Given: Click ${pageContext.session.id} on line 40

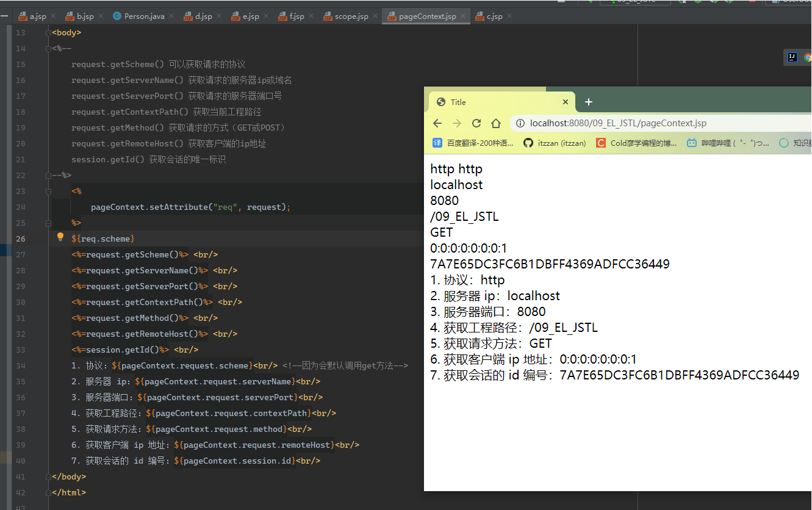Looking at the screenshot, I should pos(235,461).
